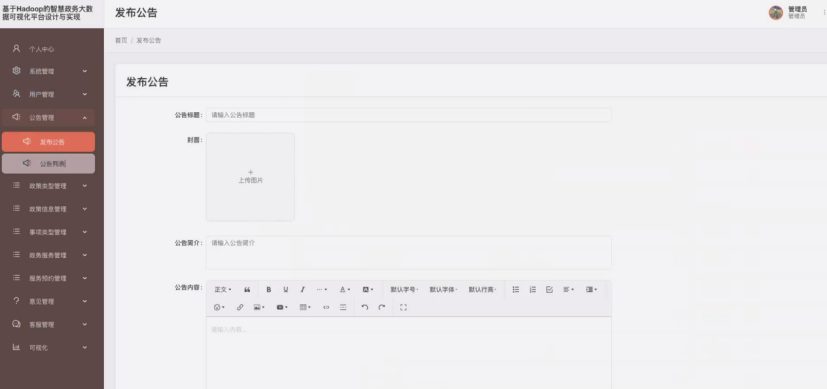Go to 首页 via the breadcrumb

121,41
